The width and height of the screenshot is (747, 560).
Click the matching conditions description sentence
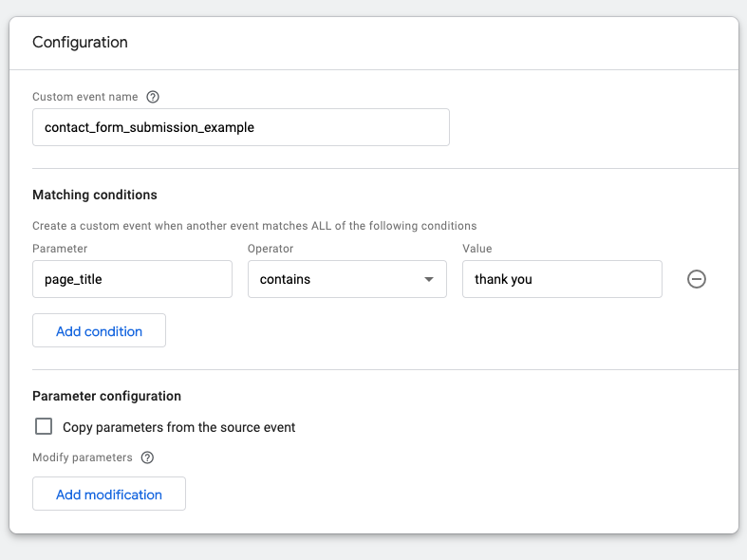(x=254, y=226)
